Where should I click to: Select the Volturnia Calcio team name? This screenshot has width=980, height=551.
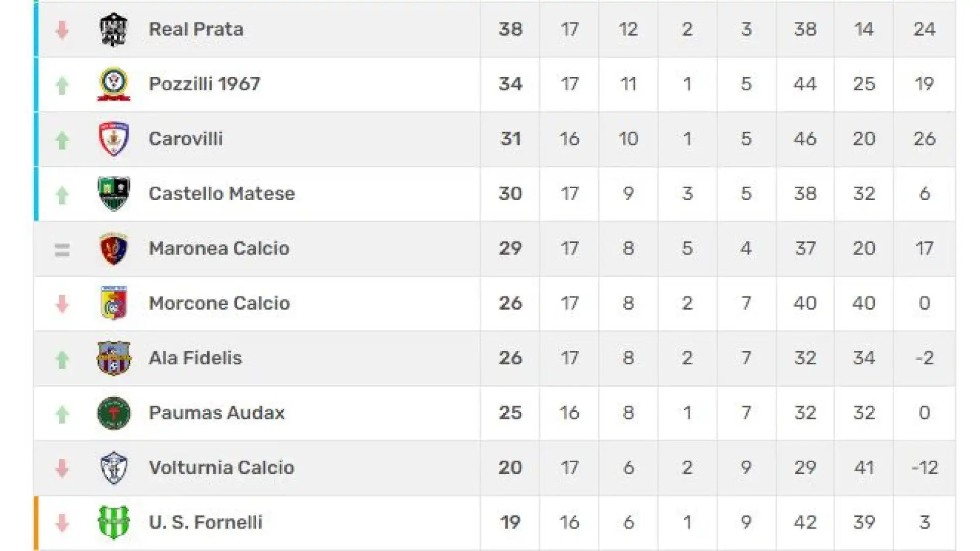[222, 467]
